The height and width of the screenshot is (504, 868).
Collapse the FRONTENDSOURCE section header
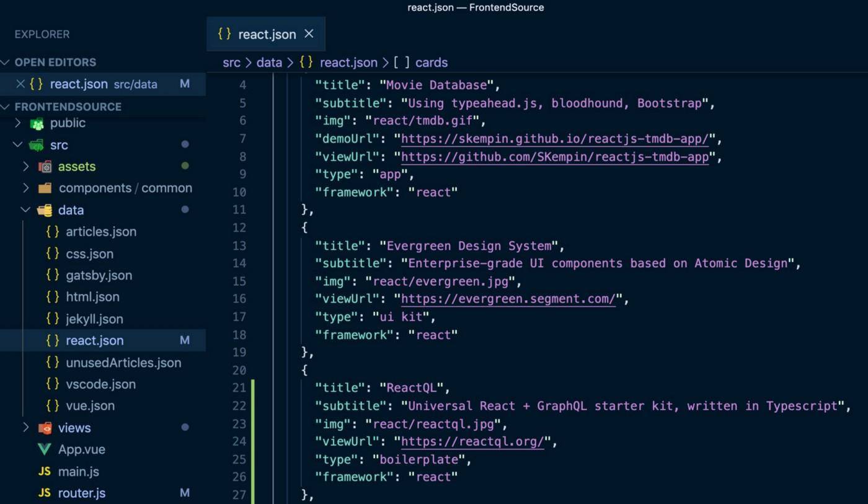click(x=6, y=107)
